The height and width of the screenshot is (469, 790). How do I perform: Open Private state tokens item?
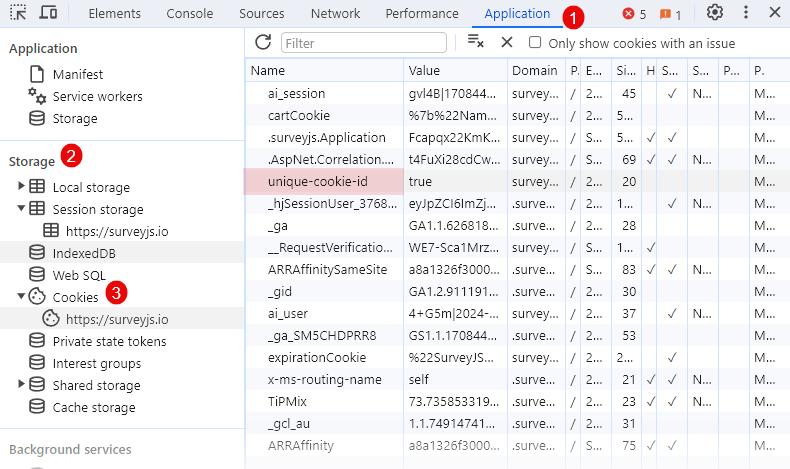109,341
